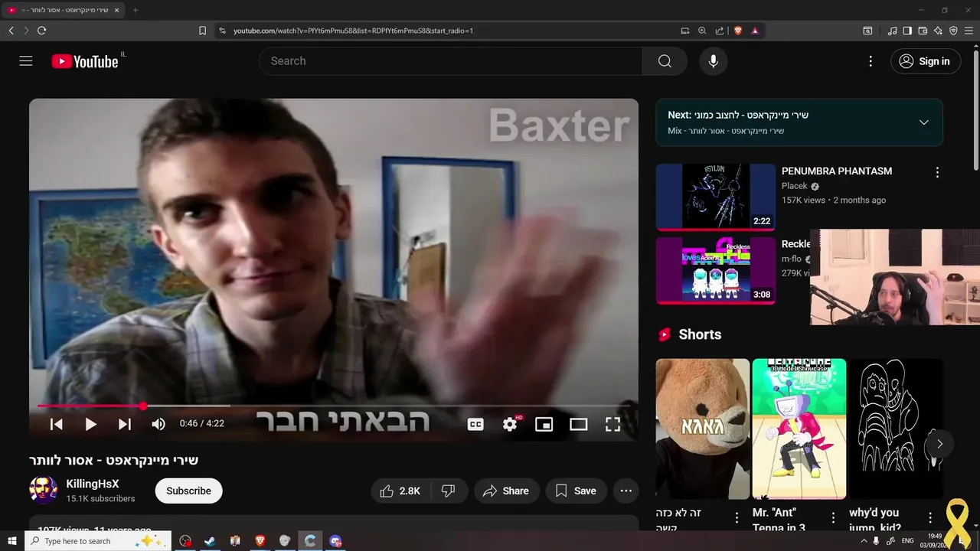Open Brave Shields lion icon
Image resolution: width=980 pixels, height=551 pixels.
(x=738, y=31)
